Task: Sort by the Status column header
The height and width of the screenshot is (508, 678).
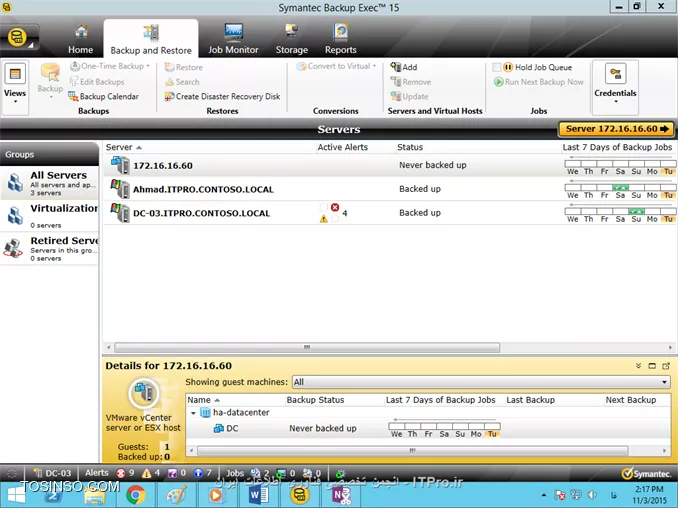Action: click(410, 147)
